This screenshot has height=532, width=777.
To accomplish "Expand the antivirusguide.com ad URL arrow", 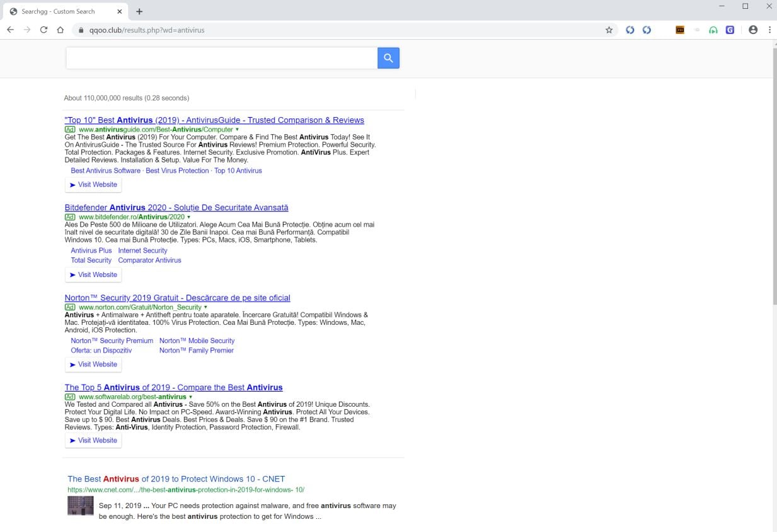I will click(237, 130).
